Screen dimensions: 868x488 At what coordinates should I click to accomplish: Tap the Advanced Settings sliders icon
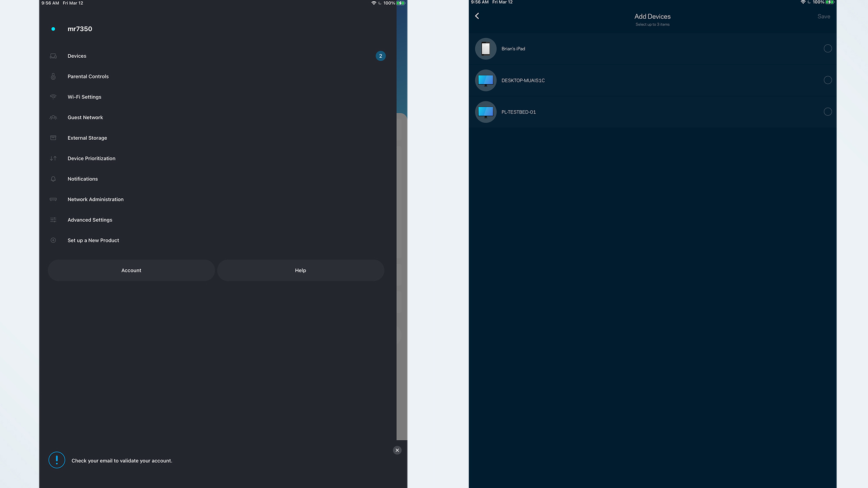pos(53,220)
